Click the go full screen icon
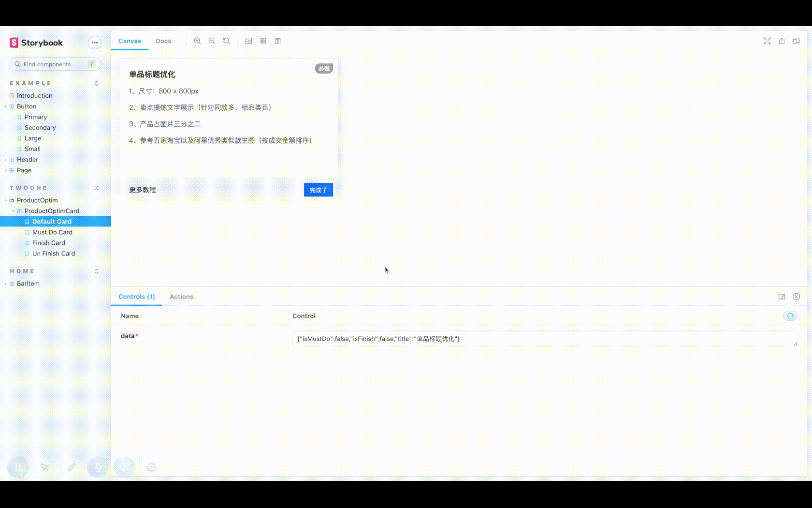 pyautogui.click(x=767, y=41)
